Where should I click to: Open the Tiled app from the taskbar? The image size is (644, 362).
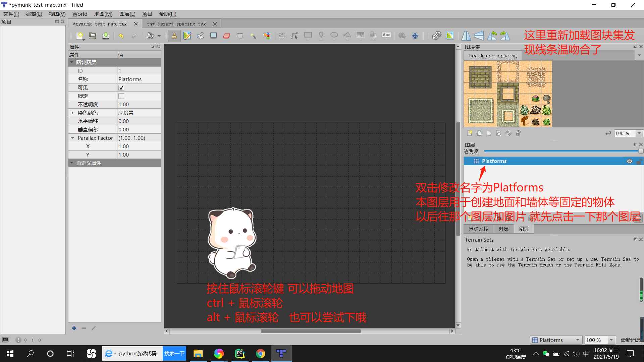pyautogui.click(x=281, y=353)
